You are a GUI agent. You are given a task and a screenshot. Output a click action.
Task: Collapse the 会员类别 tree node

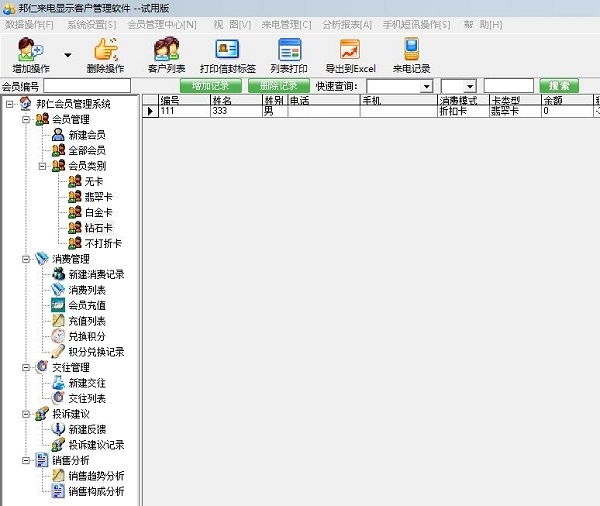pyautogui.click(x=42, y=166)
